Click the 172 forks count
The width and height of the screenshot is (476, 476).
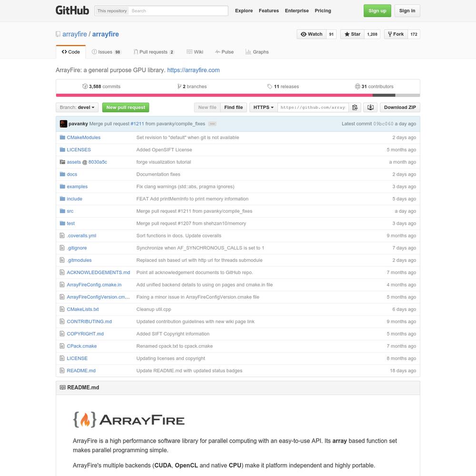pyautogui.click(x=414, y=34)
